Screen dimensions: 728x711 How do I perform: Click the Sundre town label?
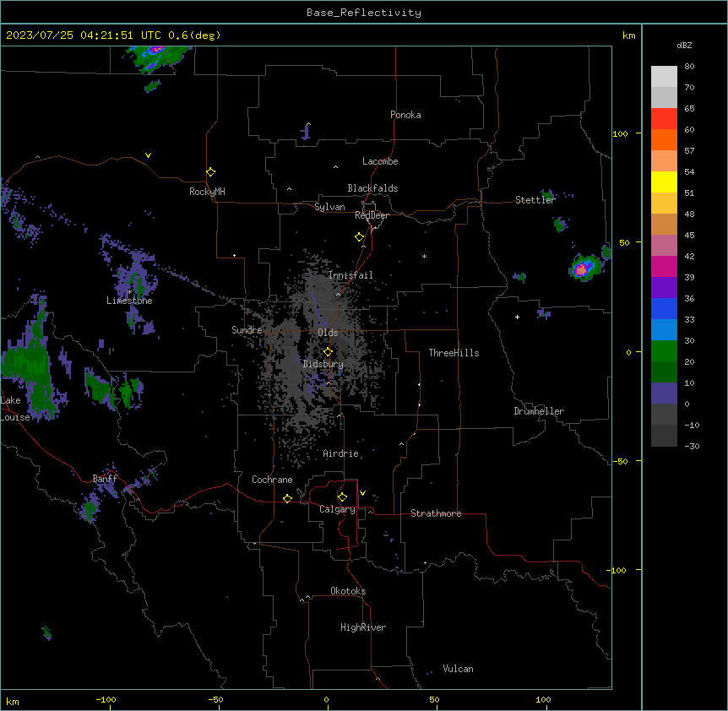point(247,330)
